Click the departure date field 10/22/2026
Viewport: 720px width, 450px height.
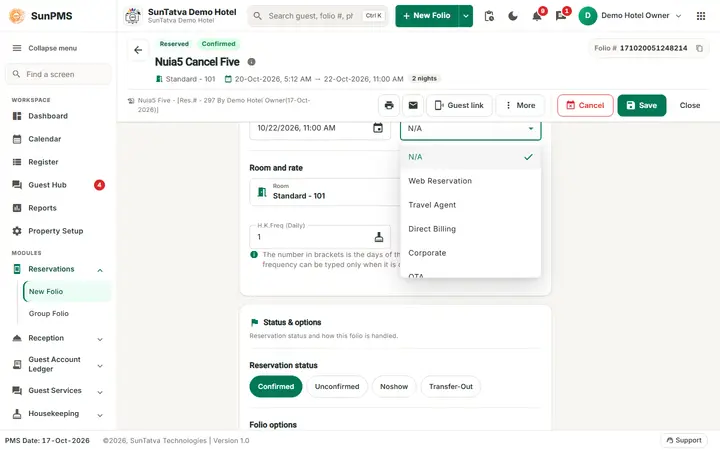click(320, 128)
